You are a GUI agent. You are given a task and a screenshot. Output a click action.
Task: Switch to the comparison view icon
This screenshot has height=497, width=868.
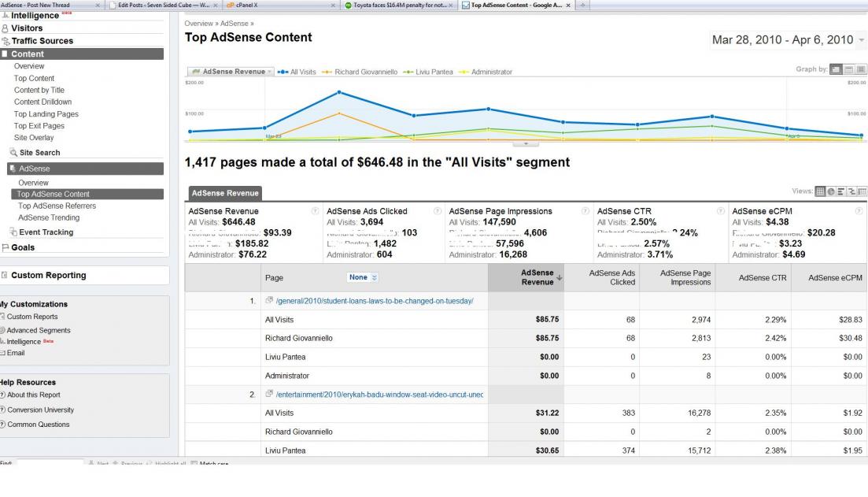click(851, 191)
